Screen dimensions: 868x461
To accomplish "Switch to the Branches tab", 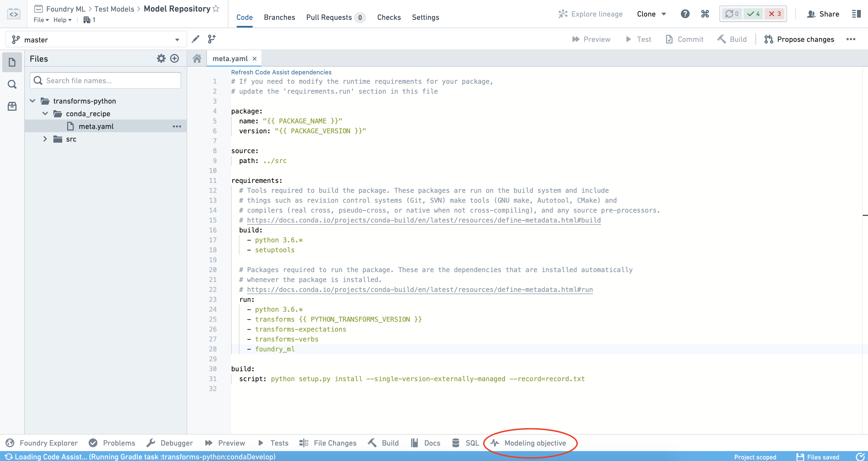I will pyautogui.click(x=279, y=17).
